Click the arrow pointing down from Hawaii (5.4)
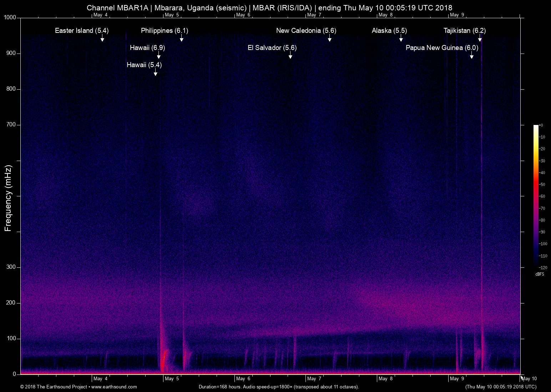This screenshot has width=551, height=392. point(155,72)
